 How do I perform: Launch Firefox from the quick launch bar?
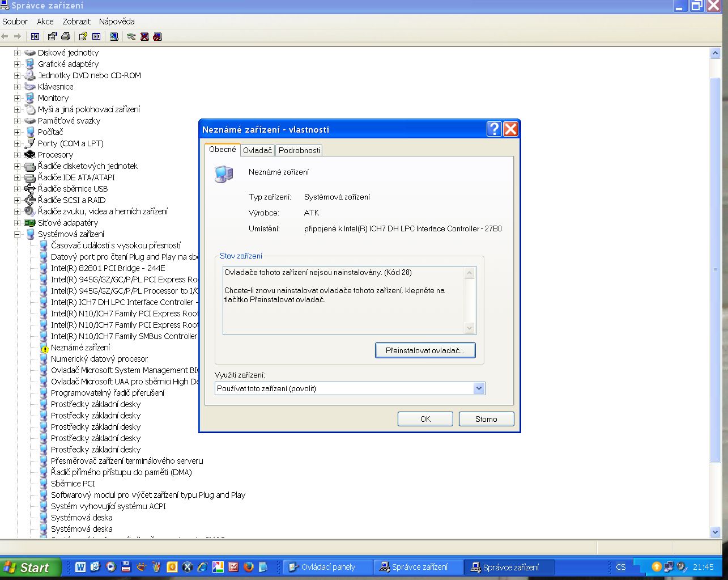tap(248, 567)
